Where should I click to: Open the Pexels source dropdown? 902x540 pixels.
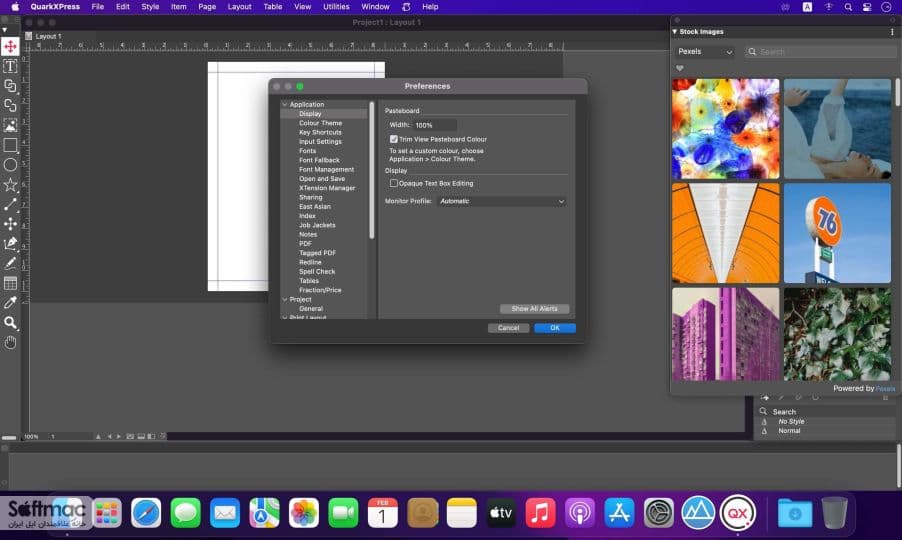point(705,52)
